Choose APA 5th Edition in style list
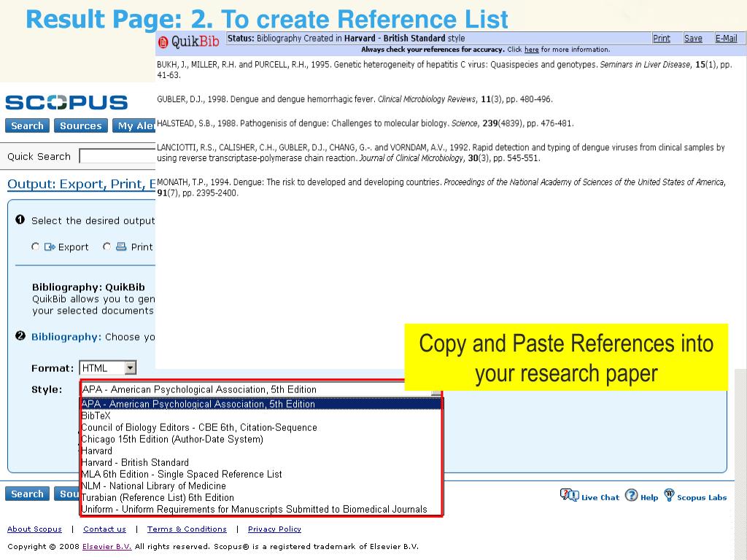 pos(260,404)
